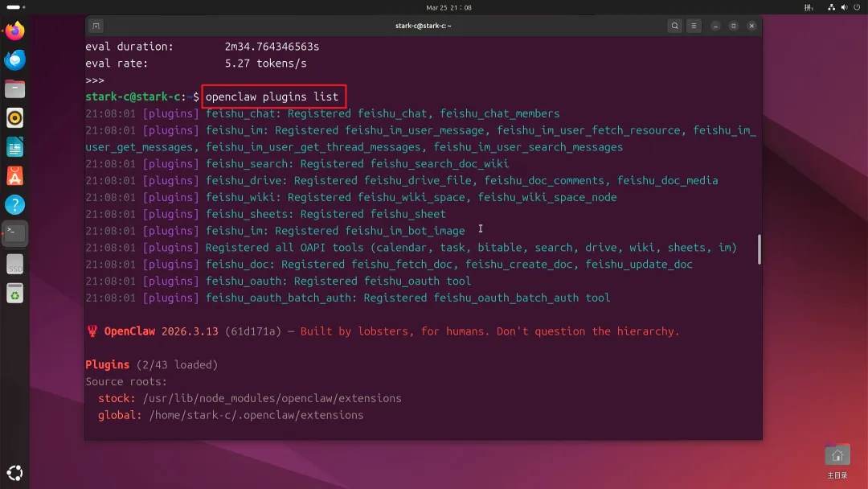Click 'feishu_doc: Registered feishu_fetch_doc' line
The image size is (868, 489).
[389, 264]
